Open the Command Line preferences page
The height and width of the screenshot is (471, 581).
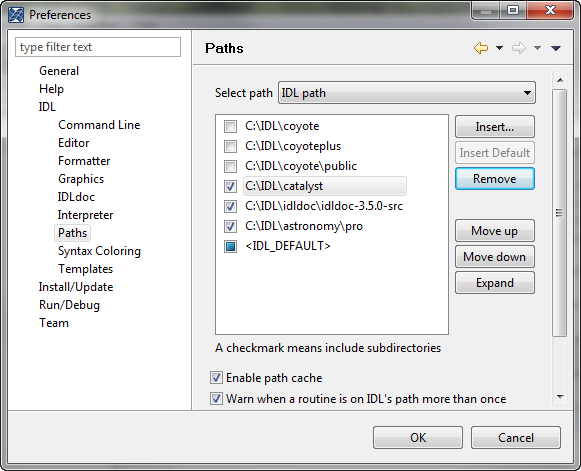(99, 125)
